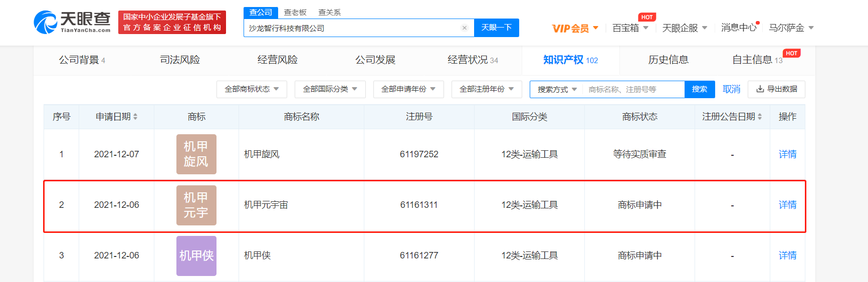Open 消息中心 notifications
This screenshot has height=282, width=868.
pyautogui.click(x=739, y=28)
